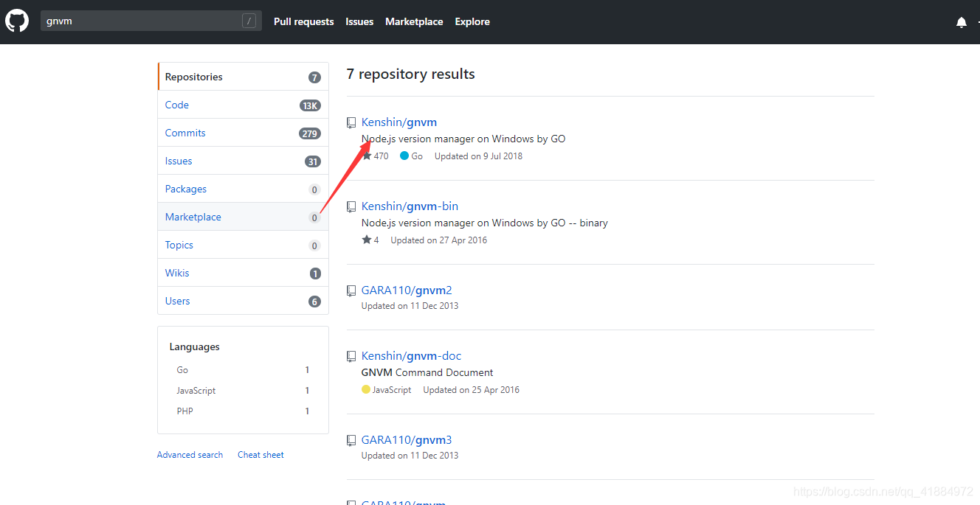
Task: Select the Repositories results filter
Action: click(x=243, y=77)
